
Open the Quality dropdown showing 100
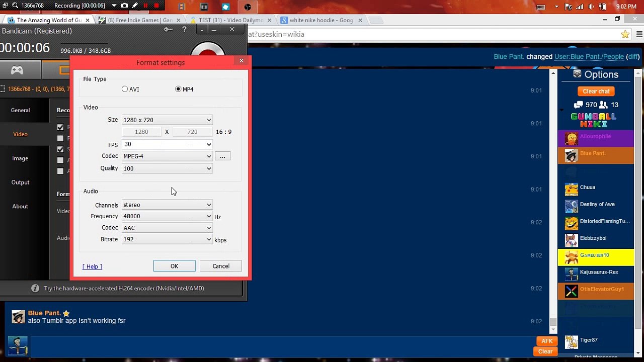click(167, 168)
